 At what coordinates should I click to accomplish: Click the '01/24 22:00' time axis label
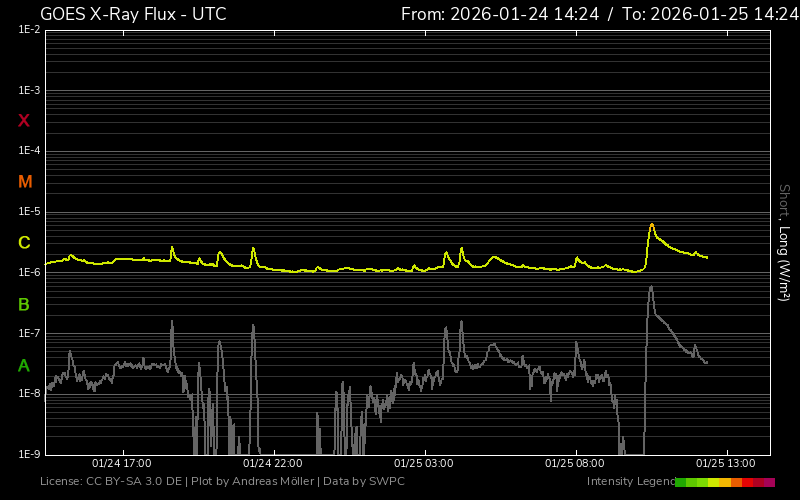pos(272,463)
